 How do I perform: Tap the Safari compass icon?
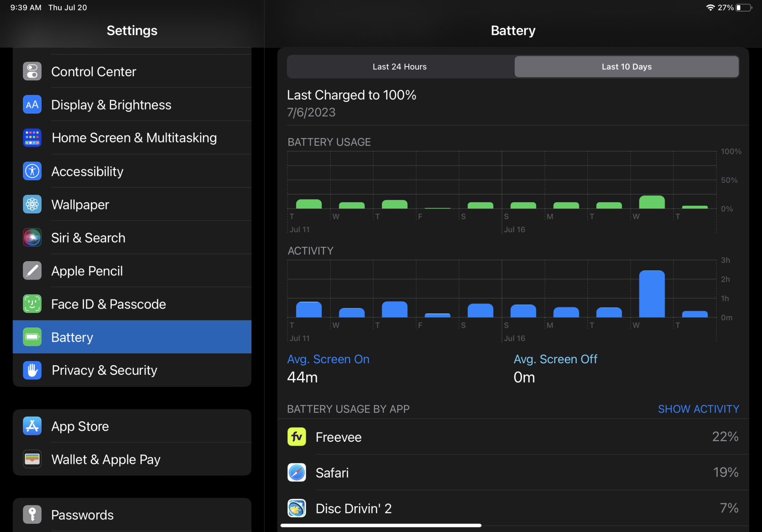click(x=296, y=473)
